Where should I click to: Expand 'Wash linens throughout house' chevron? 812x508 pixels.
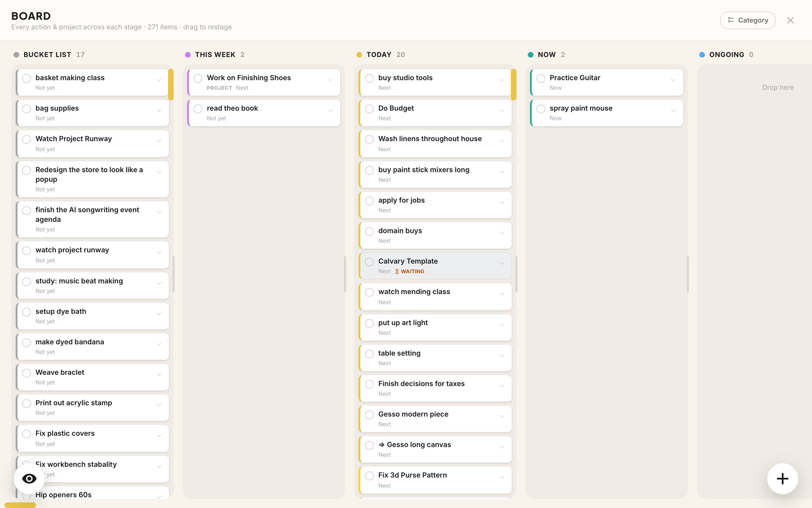coord(502,141)
